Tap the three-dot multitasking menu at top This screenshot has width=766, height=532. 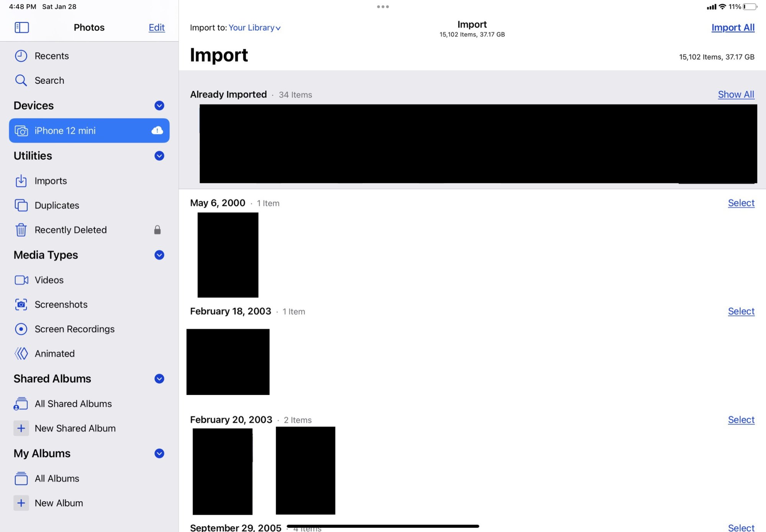pos(383,7)
